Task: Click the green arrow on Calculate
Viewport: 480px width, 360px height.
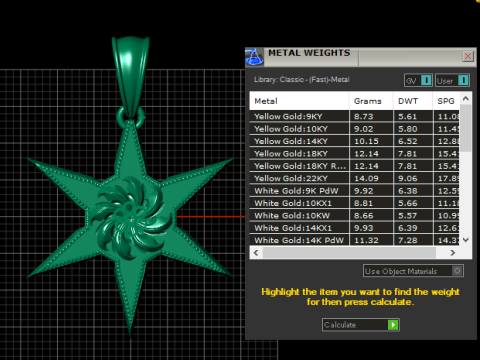Action: coord(393,325)
